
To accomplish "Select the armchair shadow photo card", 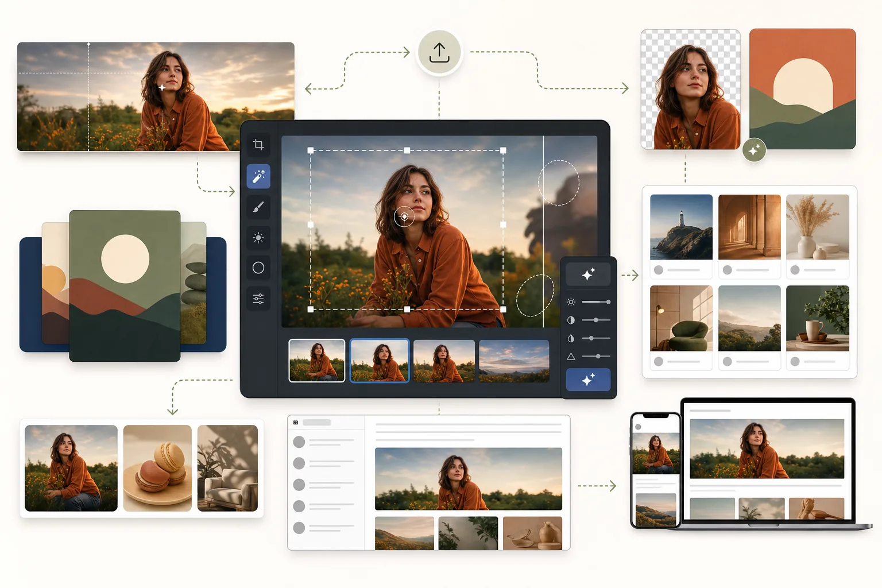I will (227, 468).
